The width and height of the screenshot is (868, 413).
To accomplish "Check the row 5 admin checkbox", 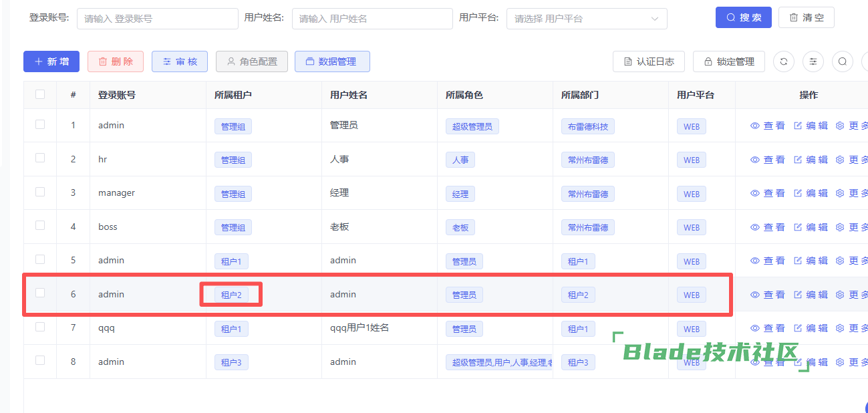I will 40,259.
